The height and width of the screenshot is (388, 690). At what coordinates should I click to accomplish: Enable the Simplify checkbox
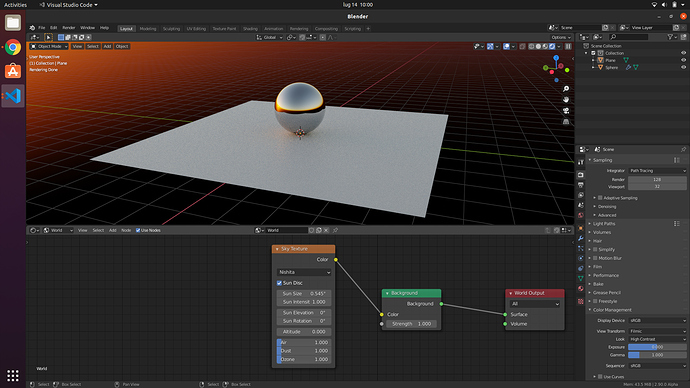[x=595, y=249]
